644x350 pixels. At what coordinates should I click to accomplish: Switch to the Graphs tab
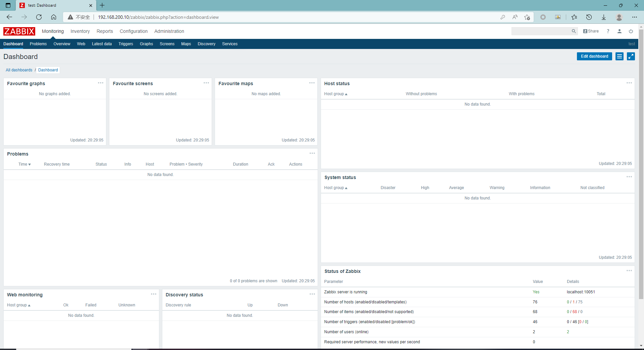[x=146, y=44]
